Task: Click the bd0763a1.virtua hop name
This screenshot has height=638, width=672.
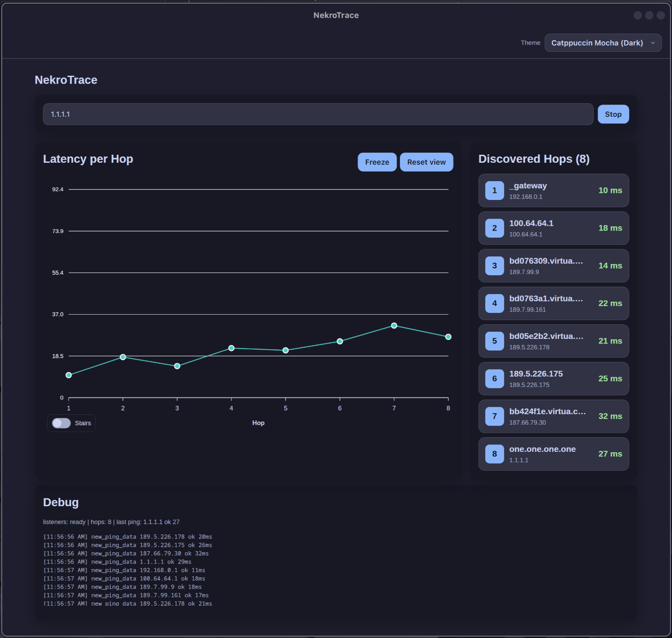Action: pos(546,299)
